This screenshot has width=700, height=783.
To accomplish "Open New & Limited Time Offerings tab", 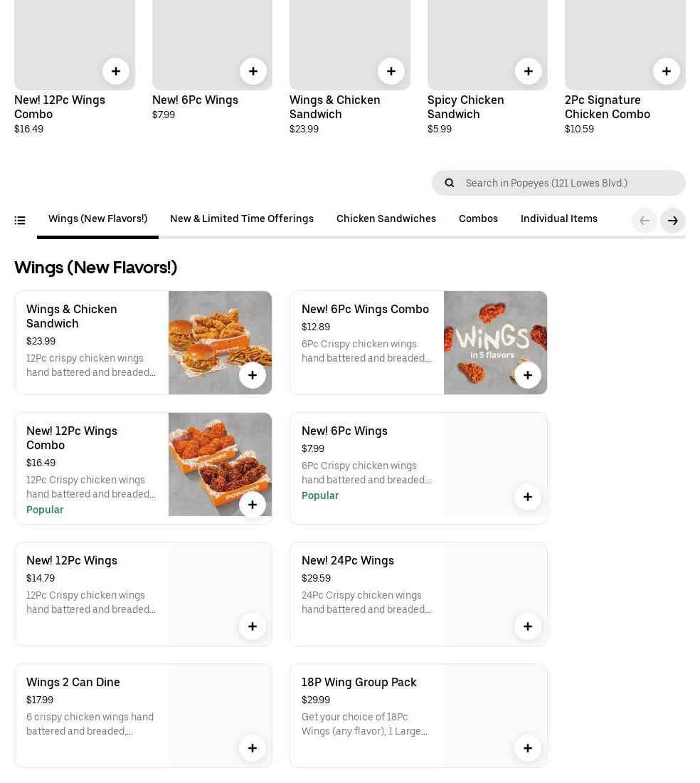I will (x=242, y=219).
